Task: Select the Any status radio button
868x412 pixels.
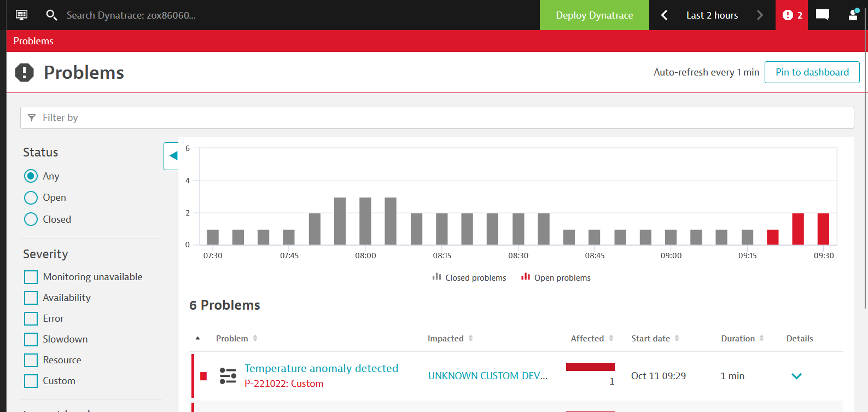Action: (31, 176)
